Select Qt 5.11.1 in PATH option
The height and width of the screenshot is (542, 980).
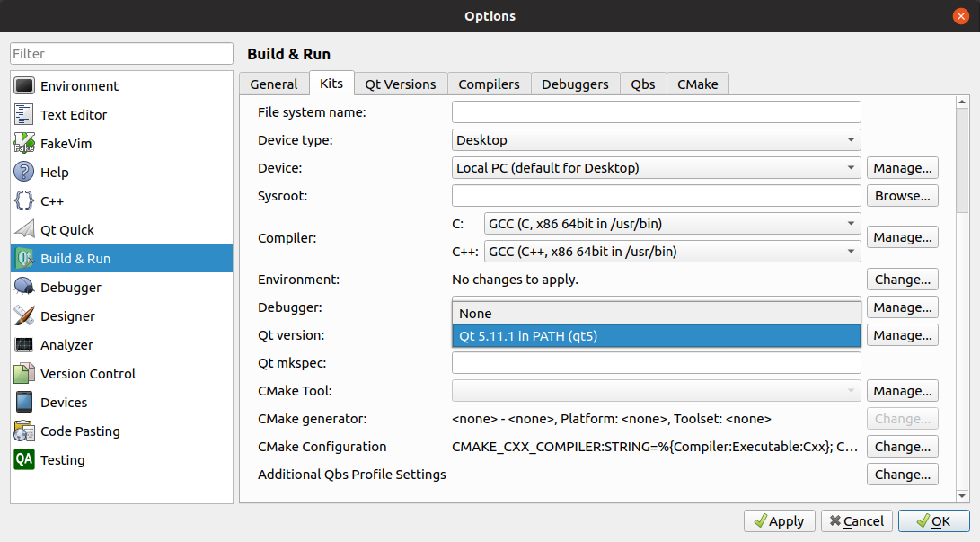pos(656,336)
